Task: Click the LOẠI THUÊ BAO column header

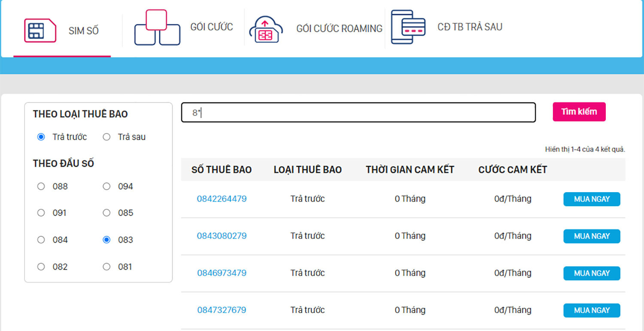Action: [x=307, y=170]
